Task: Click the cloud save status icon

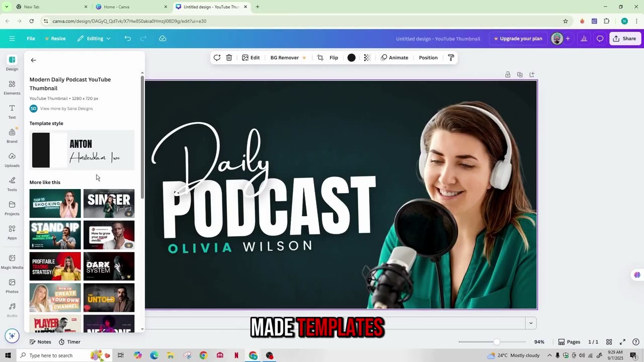Action: (163, 39)
